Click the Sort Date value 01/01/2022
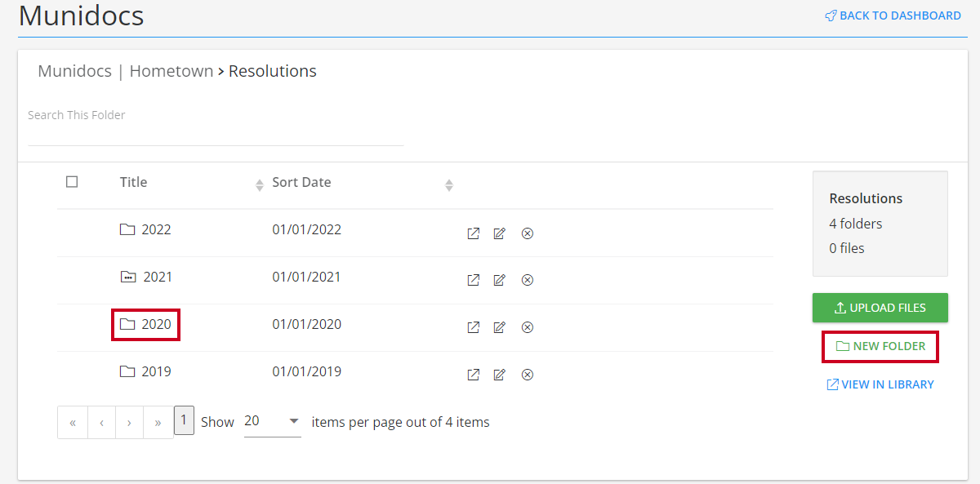Screen dimensions: 980x484 coord(307,229)
